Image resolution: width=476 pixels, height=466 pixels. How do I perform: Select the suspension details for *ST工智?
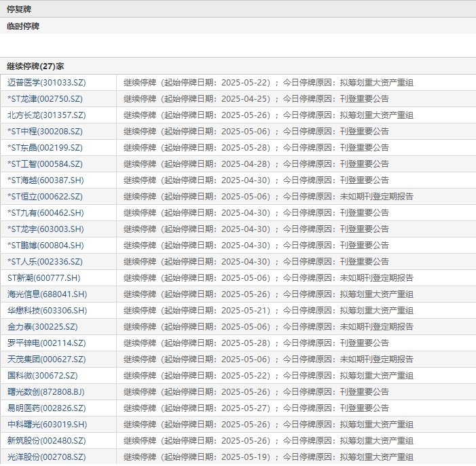pyautogui.click(x=256, y=164)
